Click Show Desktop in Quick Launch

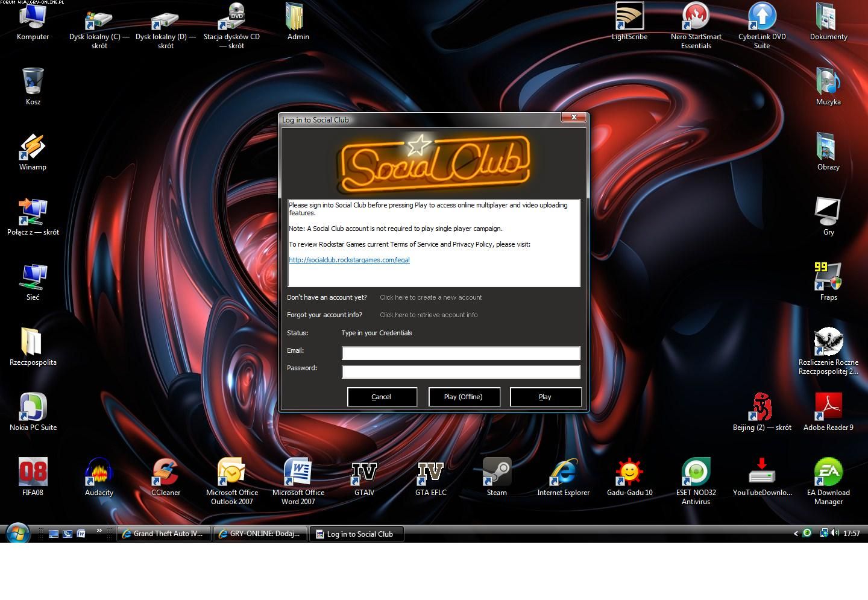pos(54,534)
